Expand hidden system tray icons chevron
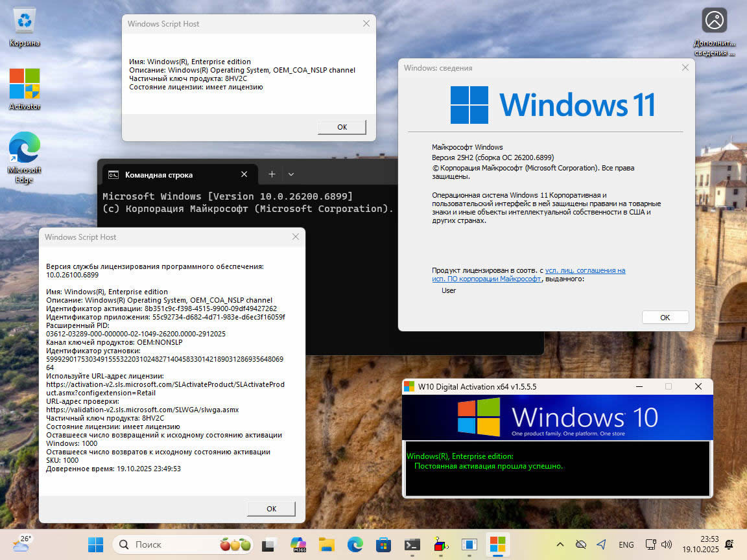The height and width of the screenshot is (560, 747). [x=560, y=544]
